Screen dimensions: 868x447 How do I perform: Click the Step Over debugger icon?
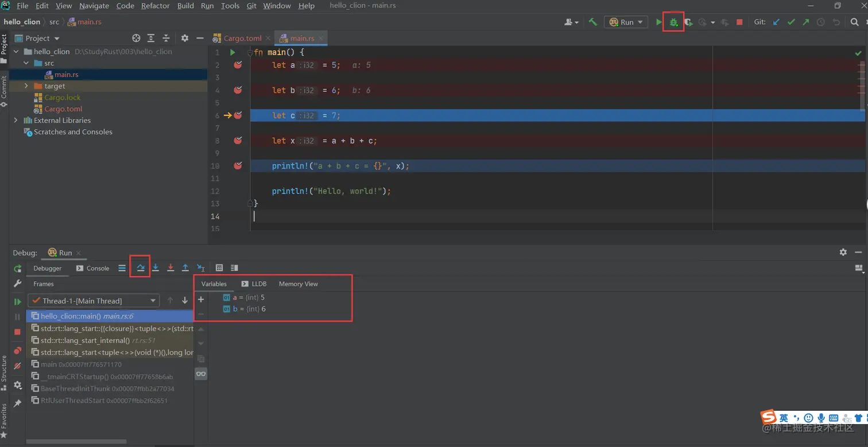point(140,267)
